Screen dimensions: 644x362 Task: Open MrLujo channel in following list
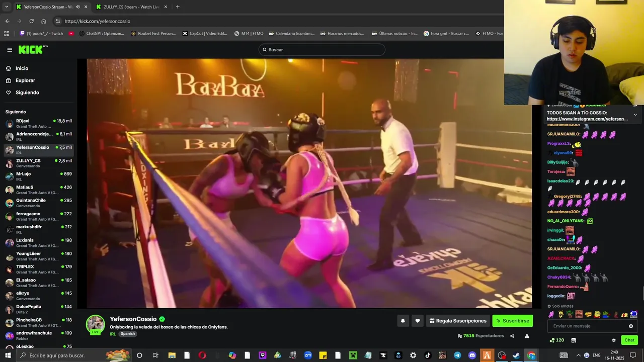[x=38, y=176]
